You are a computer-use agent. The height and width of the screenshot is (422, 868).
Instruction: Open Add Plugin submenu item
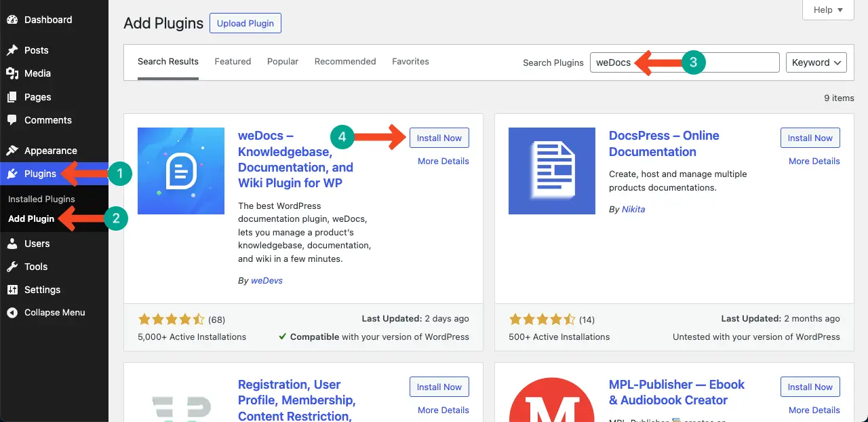[31, 219]
